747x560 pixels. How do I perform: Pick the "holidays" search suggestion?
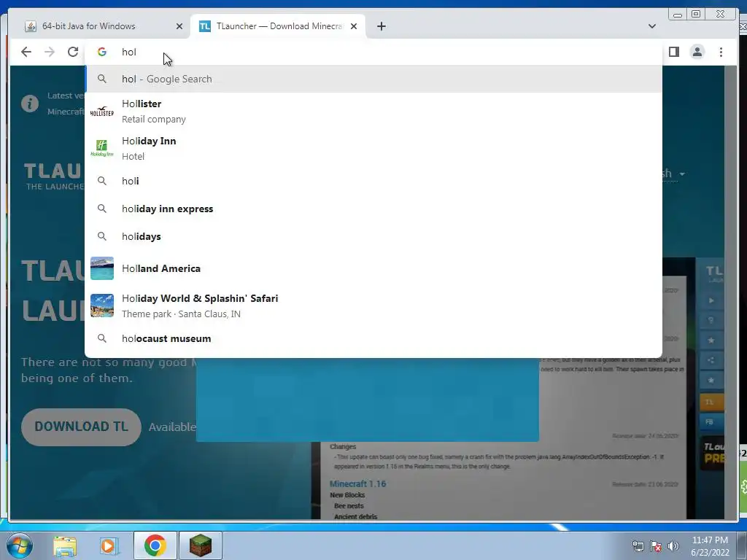[x=373, y=236]
